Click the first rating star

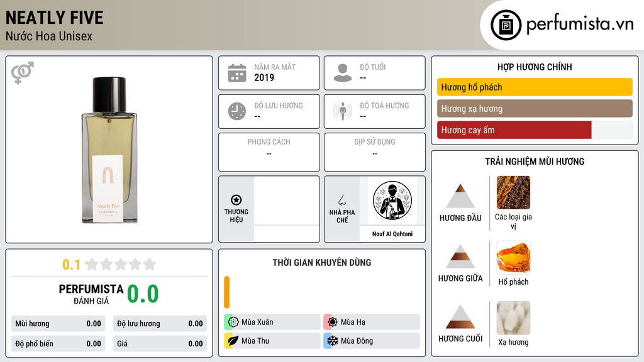[92, 264]
